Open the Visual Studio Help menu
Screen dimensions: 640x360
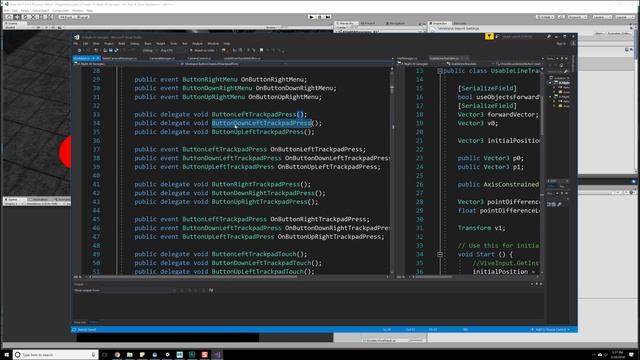click(x=227, y=44)
